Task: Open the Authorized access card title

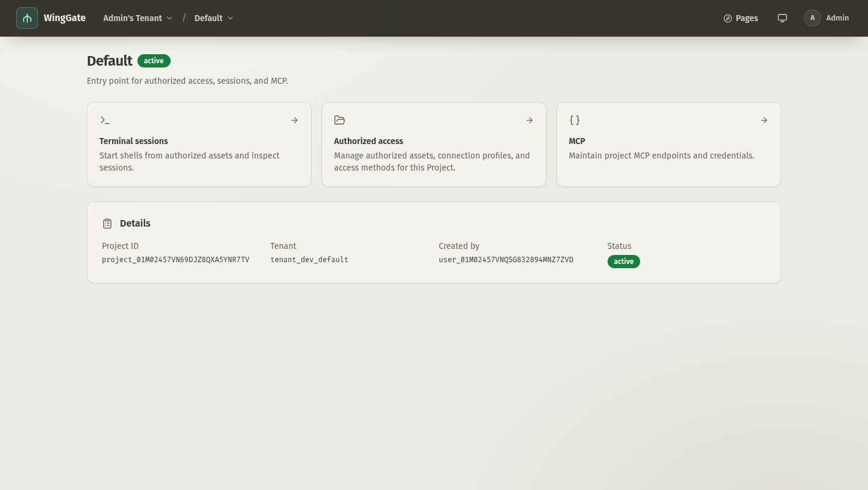Action: tap(368, 141)
